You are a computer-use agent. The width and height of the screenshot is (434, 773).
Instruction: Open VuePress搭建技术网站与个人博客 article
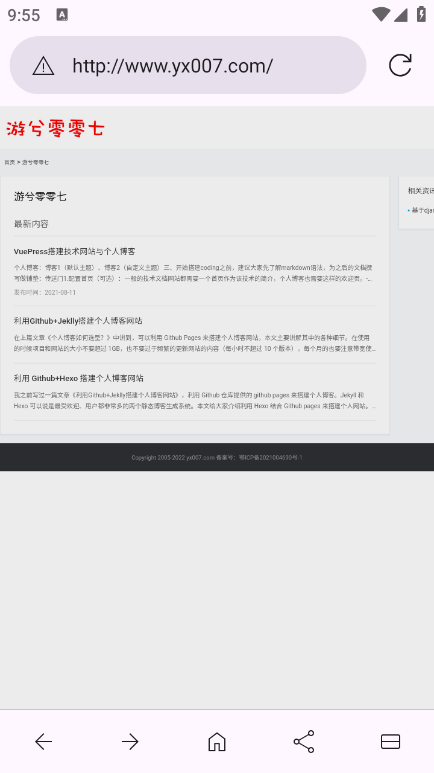click(x=74, y=251)
